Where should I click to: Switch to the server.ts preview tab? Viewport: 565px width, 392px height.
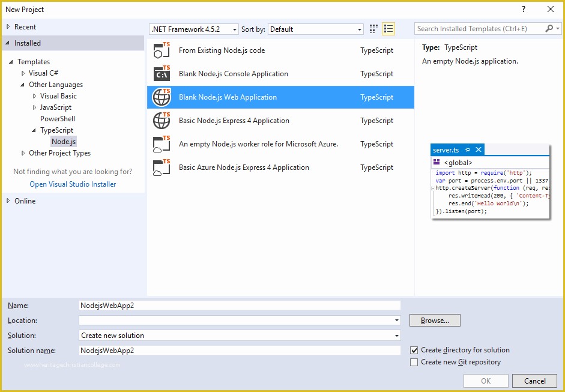[x=444, y=149]
